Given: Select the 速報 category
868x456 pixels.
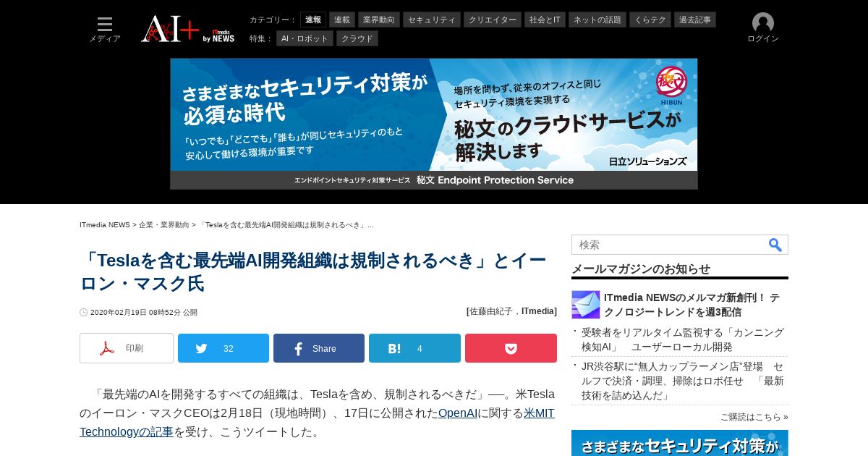Looking at the screenshot, I should (313, 20).
